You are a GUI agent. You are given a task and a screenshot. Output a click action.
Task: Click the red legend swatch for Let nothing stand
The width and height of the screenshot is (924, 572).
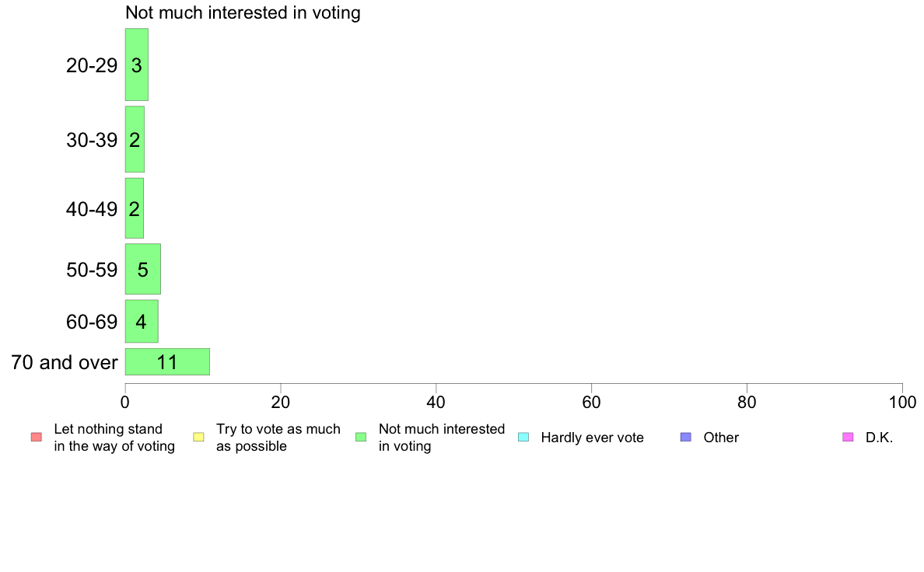(x=37, y=437)
